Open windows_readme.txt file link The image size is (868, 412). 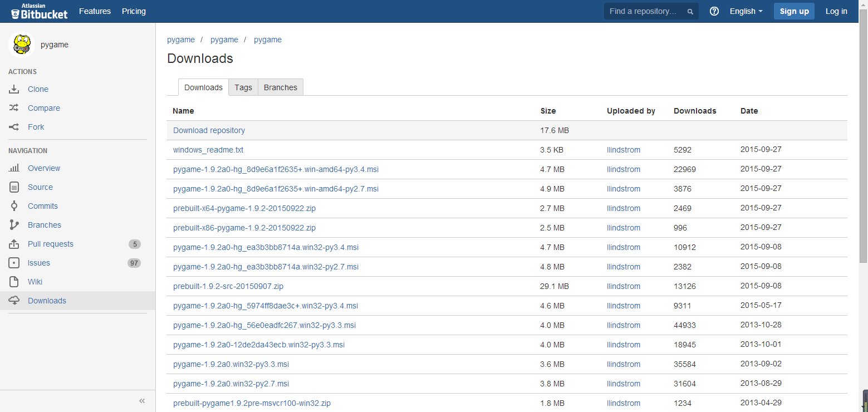[x=208, y=150]
